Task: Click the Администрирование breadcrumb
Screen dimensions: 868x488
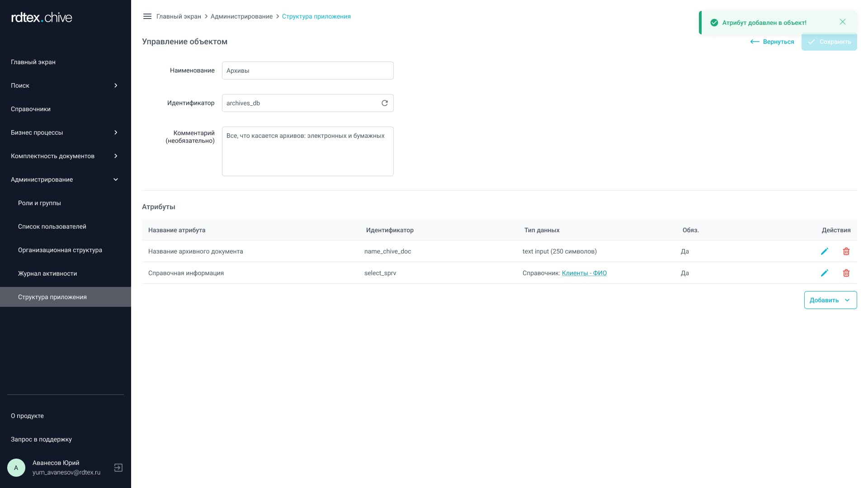Action: [x=241, y=16]
